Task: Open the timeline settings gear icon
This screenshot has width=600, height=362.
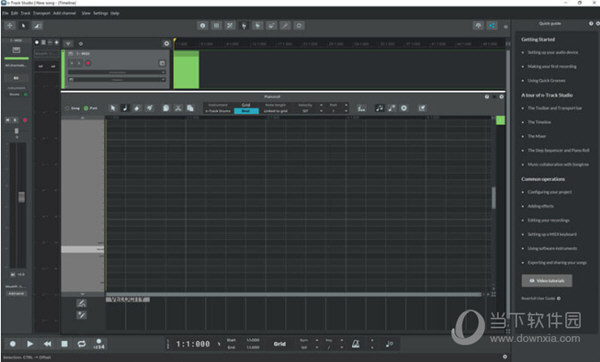Action: 166,44
